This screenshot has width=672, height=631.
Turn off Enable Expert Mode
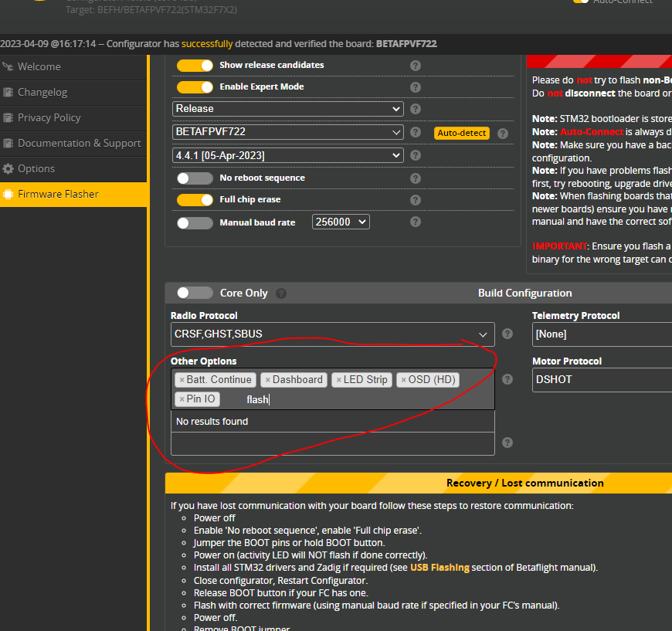[195, 89]
